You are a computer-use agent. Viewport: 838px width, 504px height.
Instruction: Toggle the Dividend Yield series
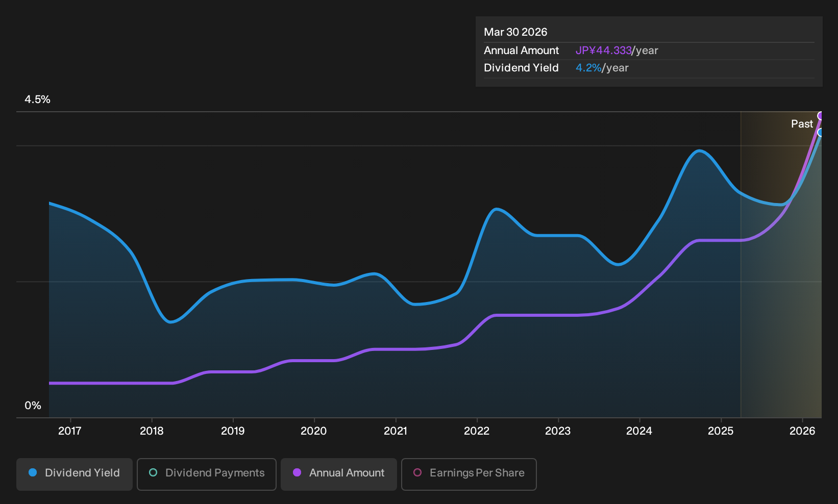point(75,474)
